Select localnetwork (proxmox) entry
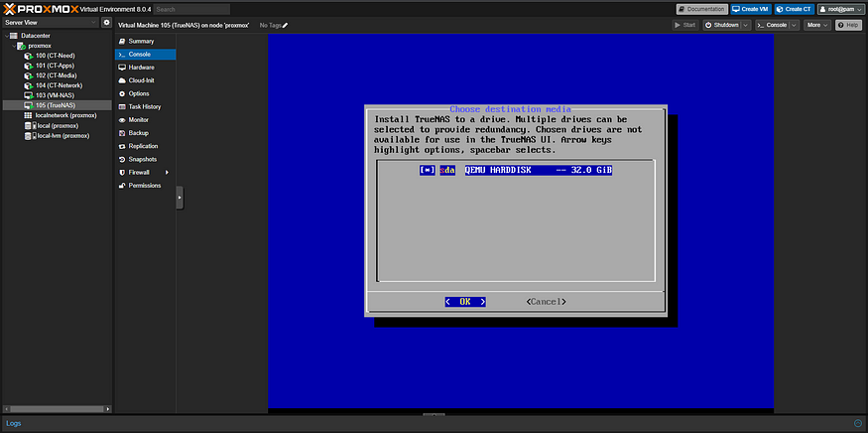The height and width of the screenshot is (433, 868). 65,115
